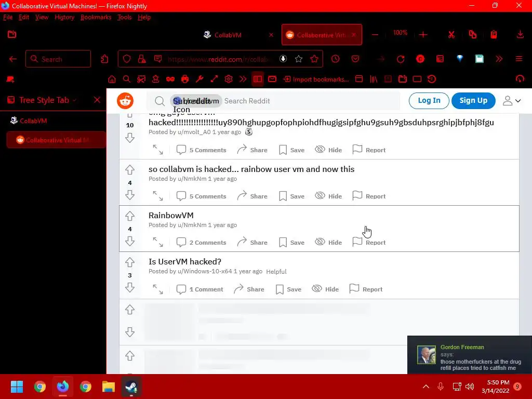Image resolution: width=532 pixels, height=399 pixels.
Task: Open the Bookmarks menu
Action: 96,17
